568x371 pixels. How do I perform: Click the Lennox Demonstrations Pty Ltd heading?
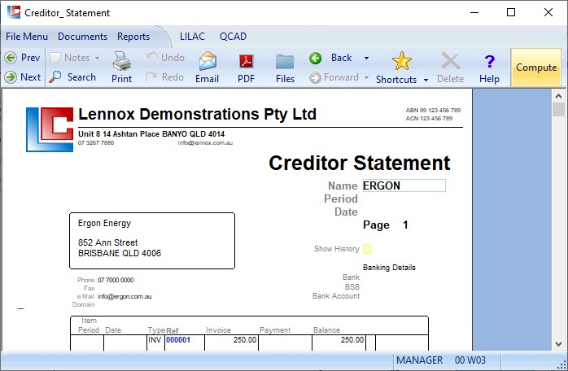197,114
